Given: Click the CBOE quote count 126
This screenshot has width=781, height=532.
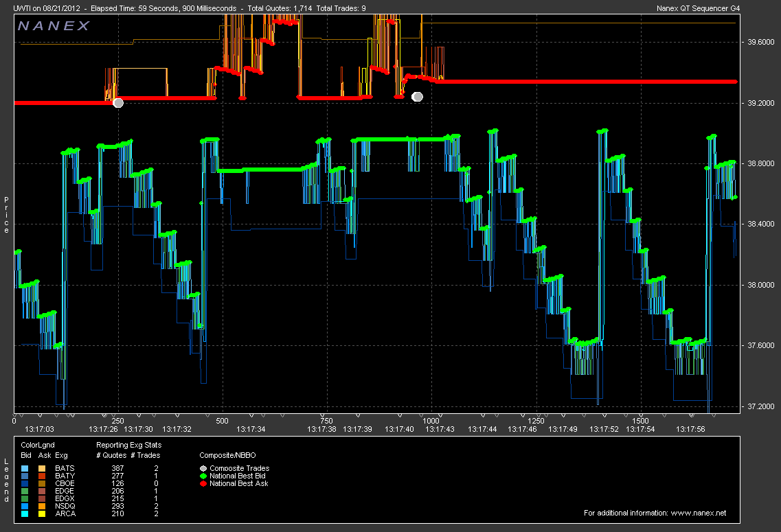Looking at the screenshot, I should [117, 483].
